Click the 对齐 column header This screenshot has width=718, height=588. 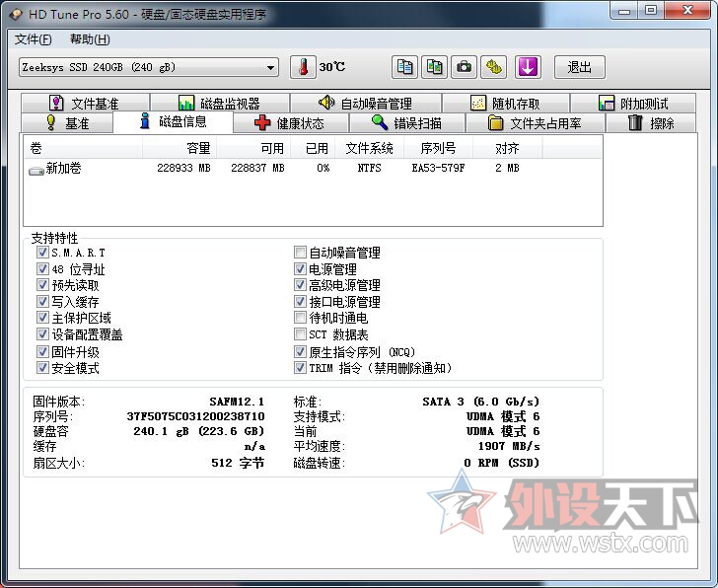[507, 148]
